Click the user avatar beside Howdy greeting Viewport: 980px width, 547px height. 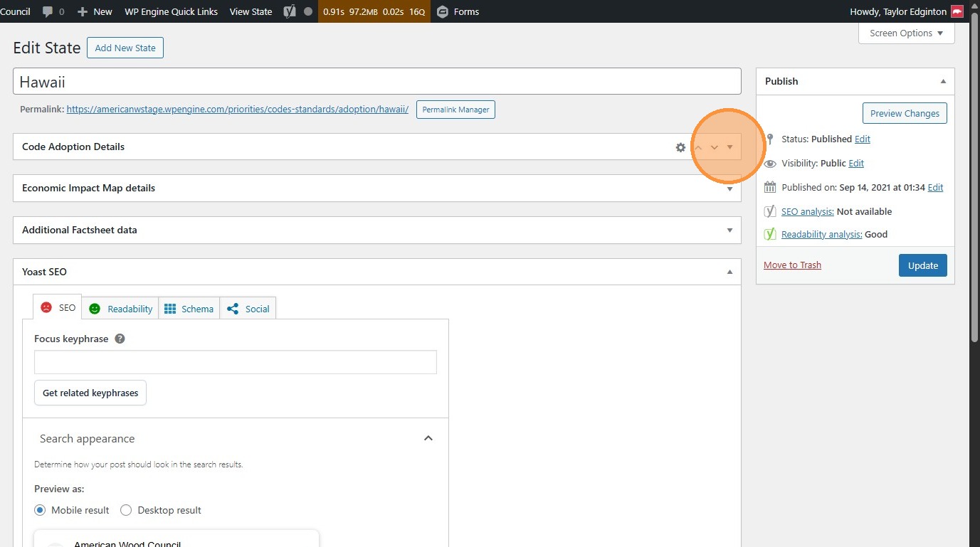pos(957,11)
